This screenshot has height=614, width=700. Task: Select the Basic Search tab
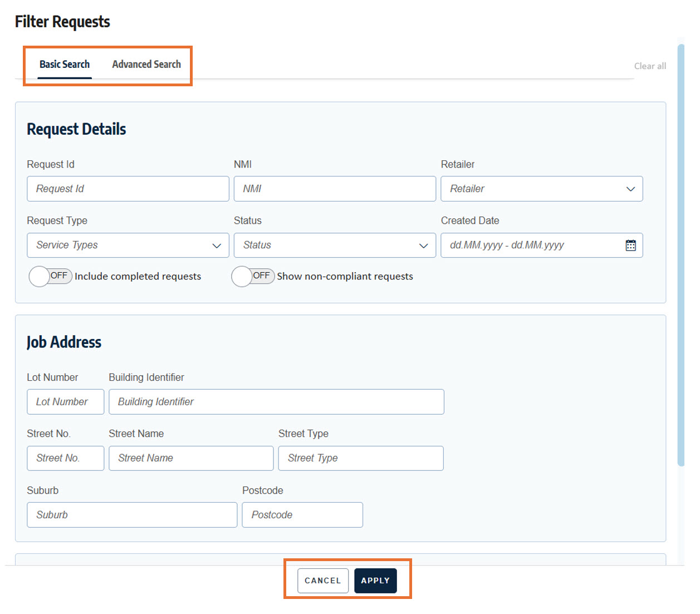coord(65,64)
